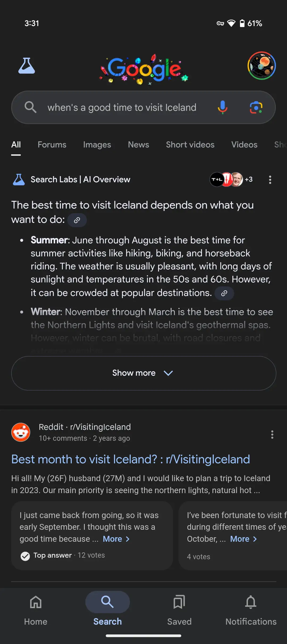Open Reddit result three-dot menu
This screenshot has width=287, height=644.
click(x=272, y=434)
